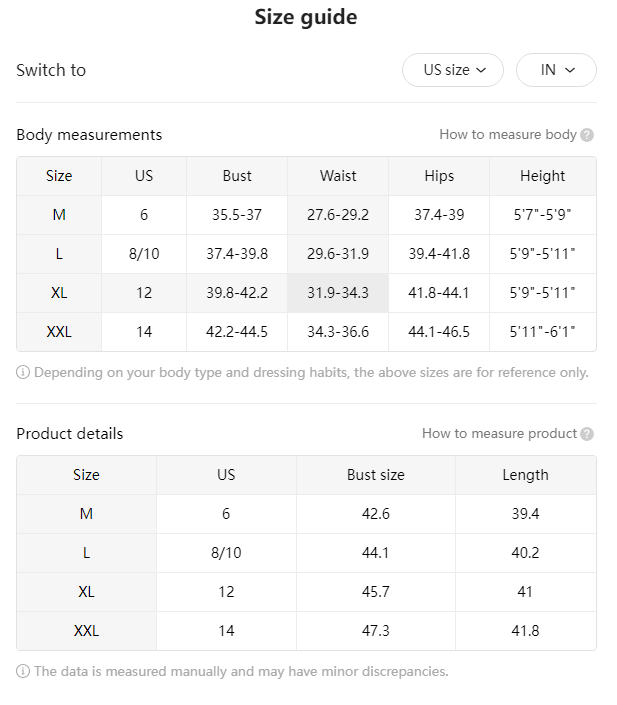
Task: Click info icon before body type note
Action: (23, 372)
